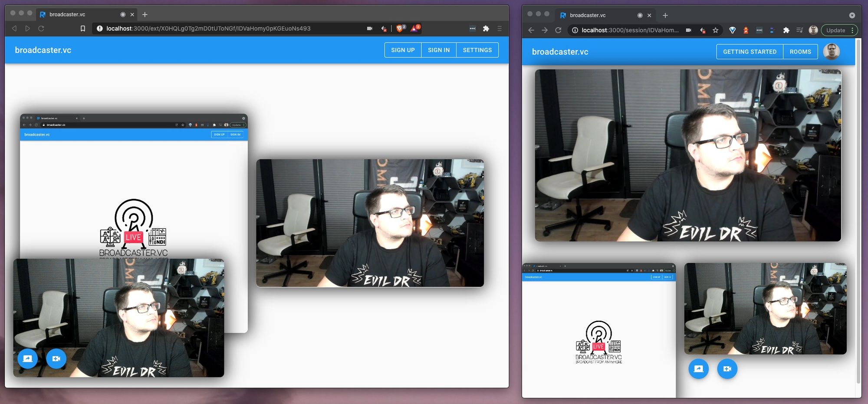Viewport: 868px width, 404px height.
Task: Go back in the right browser window
Action: pyautogui.click(x=531, y=30)
